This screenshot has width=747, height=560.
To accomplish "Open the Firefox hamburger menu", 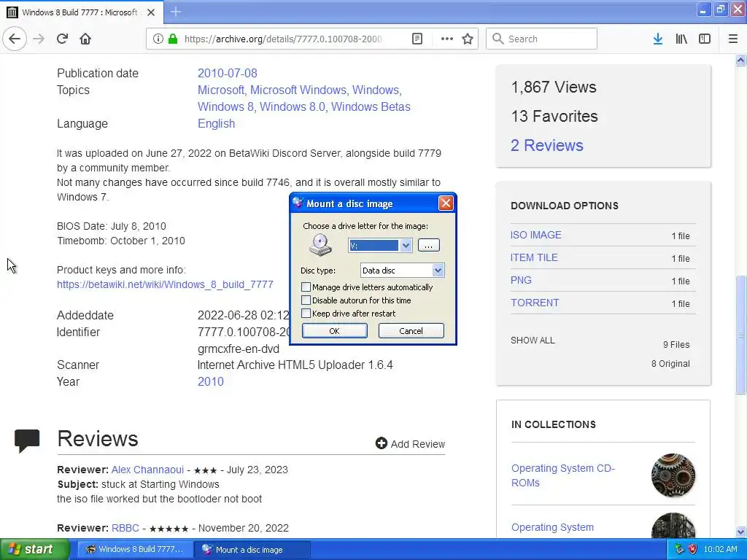I will (x=733, y=39).
